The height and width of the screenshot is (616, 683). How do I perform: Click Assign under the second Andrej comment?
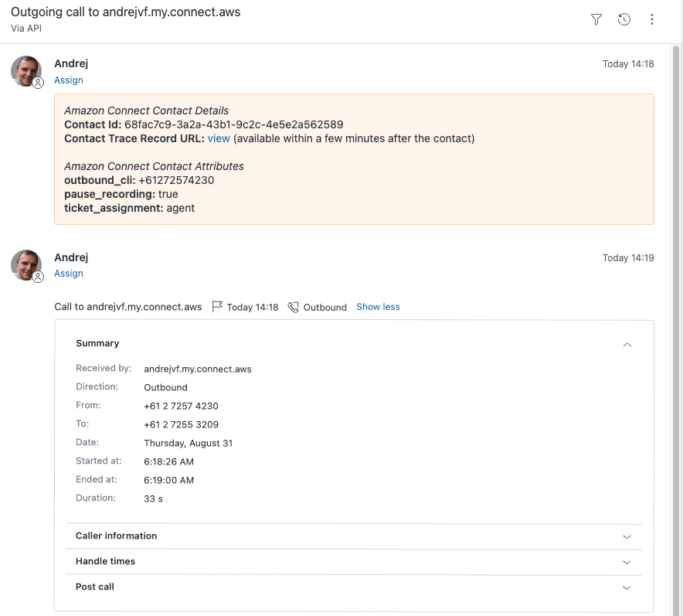point(69,274)
